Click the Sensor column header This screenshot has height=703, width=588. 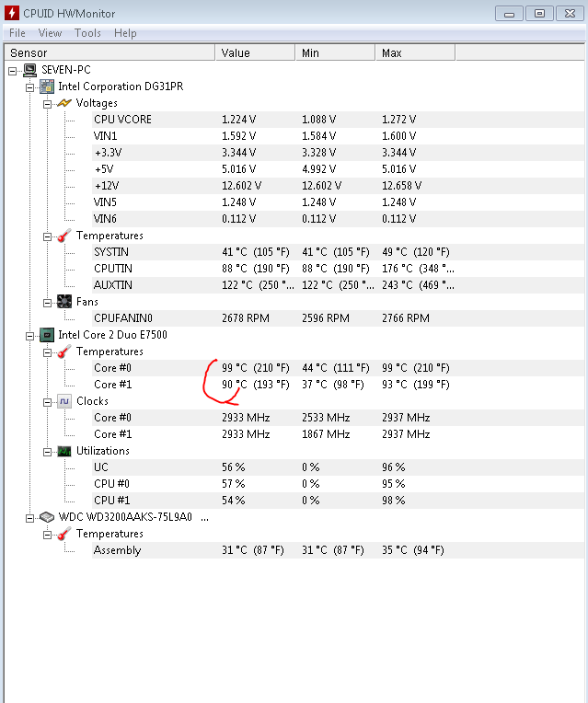pos(110,52)
